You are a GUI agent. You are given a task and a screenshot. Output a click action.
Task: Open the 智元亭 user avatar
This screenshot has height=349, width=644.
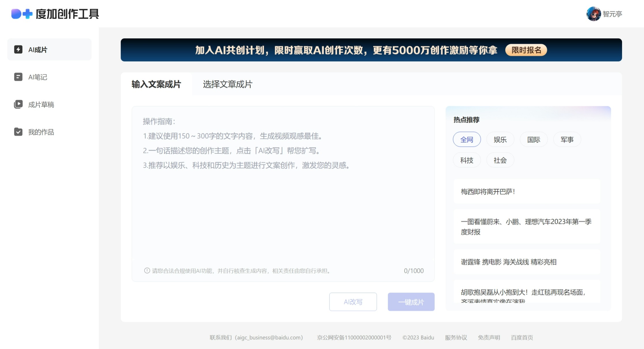pyautogui.click(x=593, y=14)
